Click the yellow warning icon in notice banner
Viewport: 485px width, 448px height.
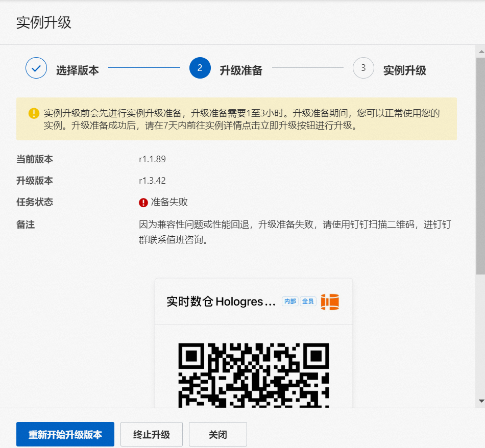click(34, 113)
